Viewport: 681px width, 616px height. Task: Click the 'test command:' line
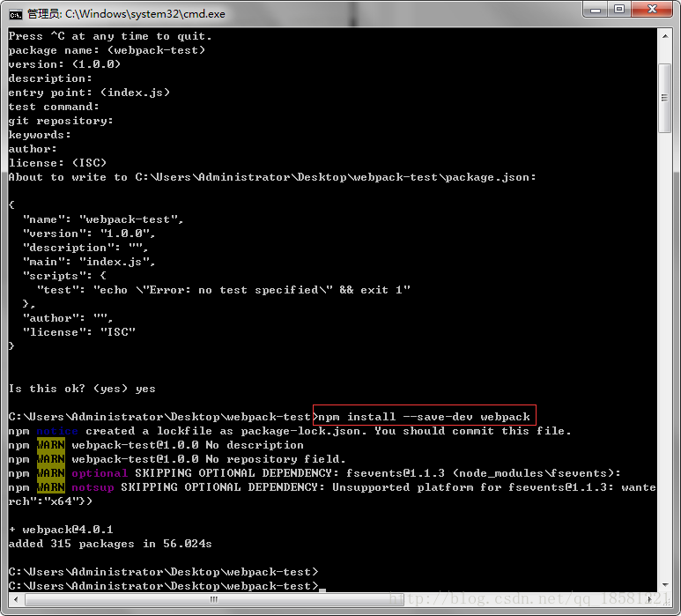[54, 107]
